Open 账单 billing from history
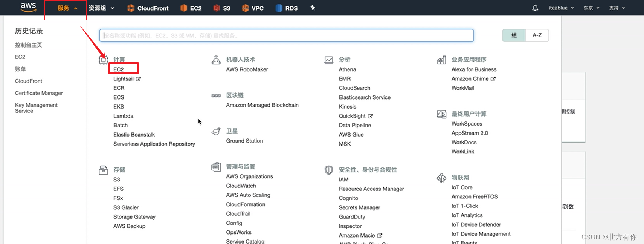Viewport: 644px width, 244px height. pos(20,69)
